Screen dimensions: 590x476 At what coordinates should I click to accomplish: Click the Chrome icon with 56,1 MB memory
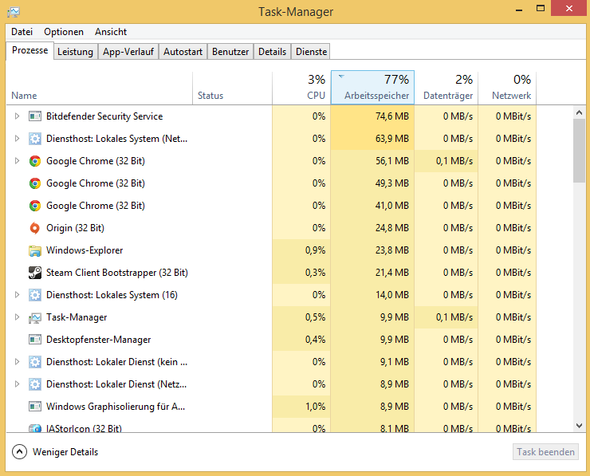(35, 161)
